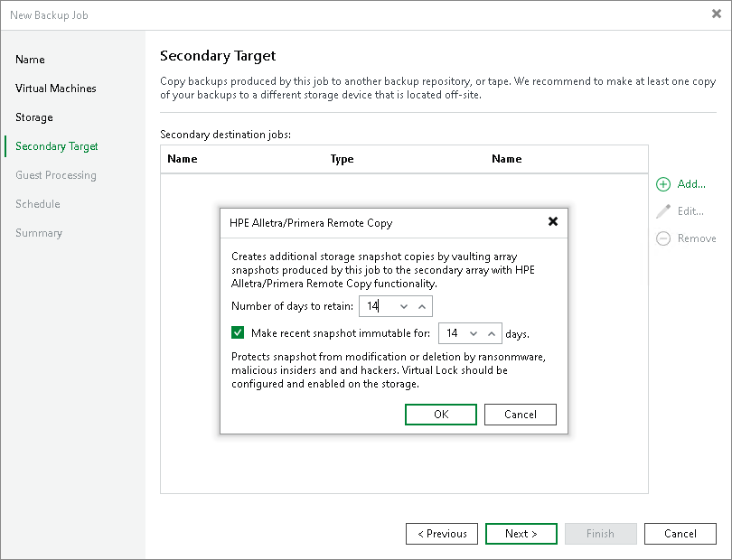Go to the Previous wizard step
Viewport: 732px width, 560px height.
pos(442,534)
